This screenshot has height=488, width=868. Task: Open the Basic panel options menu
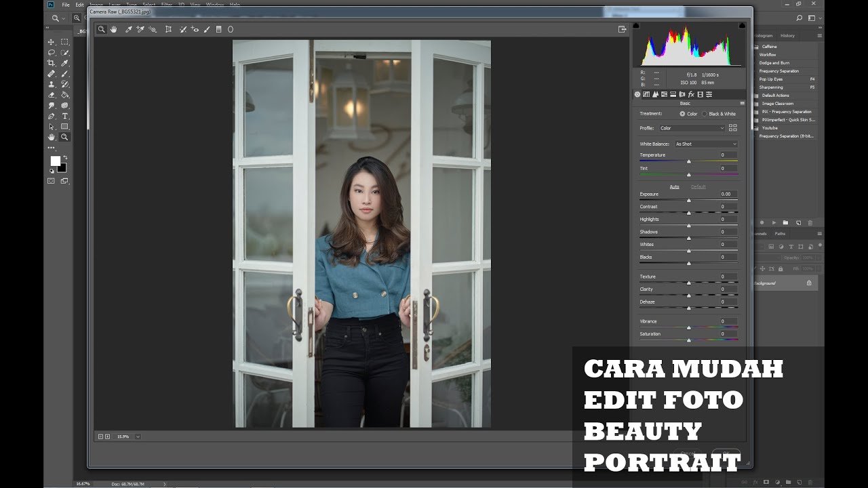pyautogui.click(x=742, y=103)
